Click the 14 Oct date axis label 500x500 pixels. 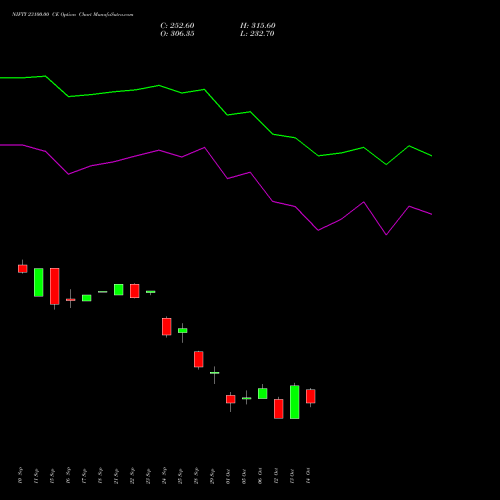308,476
